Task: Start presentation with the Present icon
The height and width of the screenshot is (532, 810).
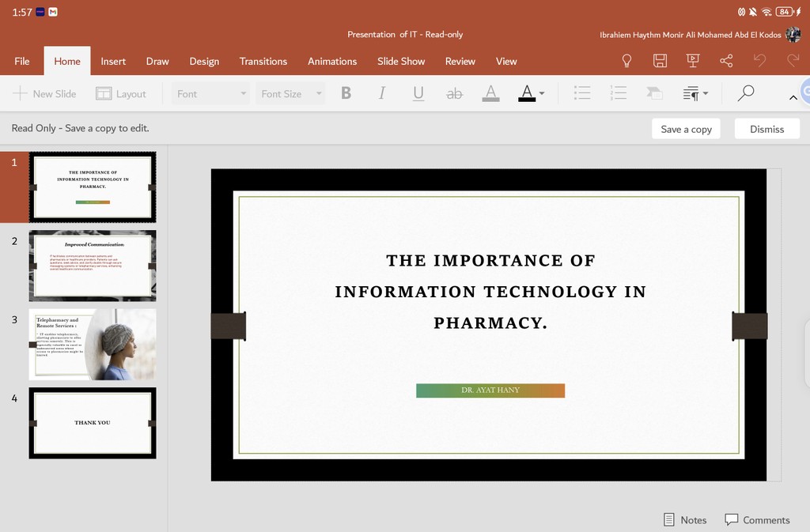Action: 693,61
